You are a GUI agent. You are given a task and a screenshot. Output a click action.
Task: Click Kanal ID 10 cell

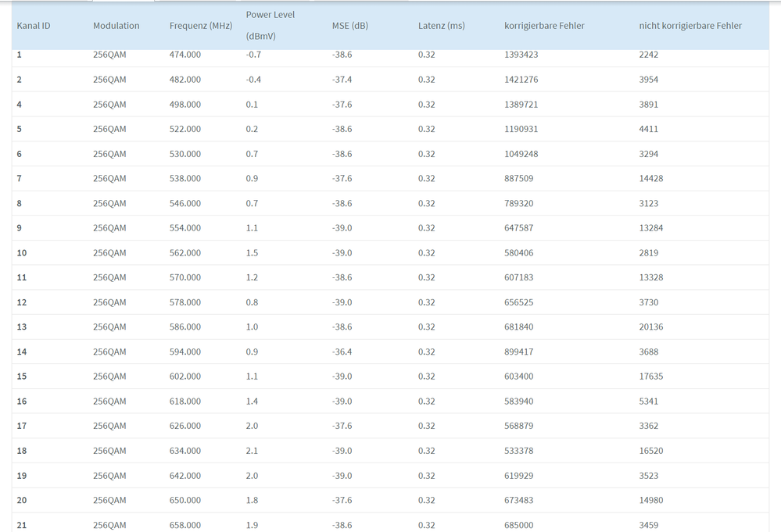[22, 253]
